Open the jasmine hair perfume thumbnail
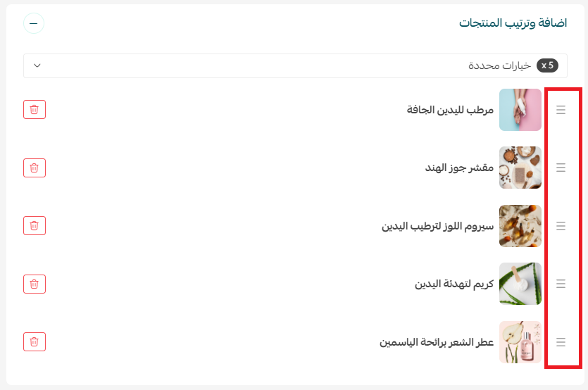The width and height of the screenshot is (588, 390). [520, 342]
